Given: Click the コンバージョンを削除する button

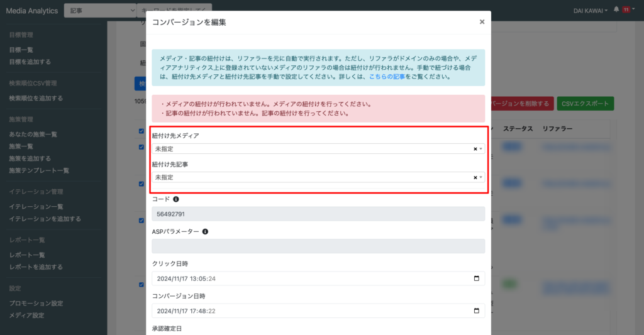Looking at the screenshot, I should pos(522,104).
